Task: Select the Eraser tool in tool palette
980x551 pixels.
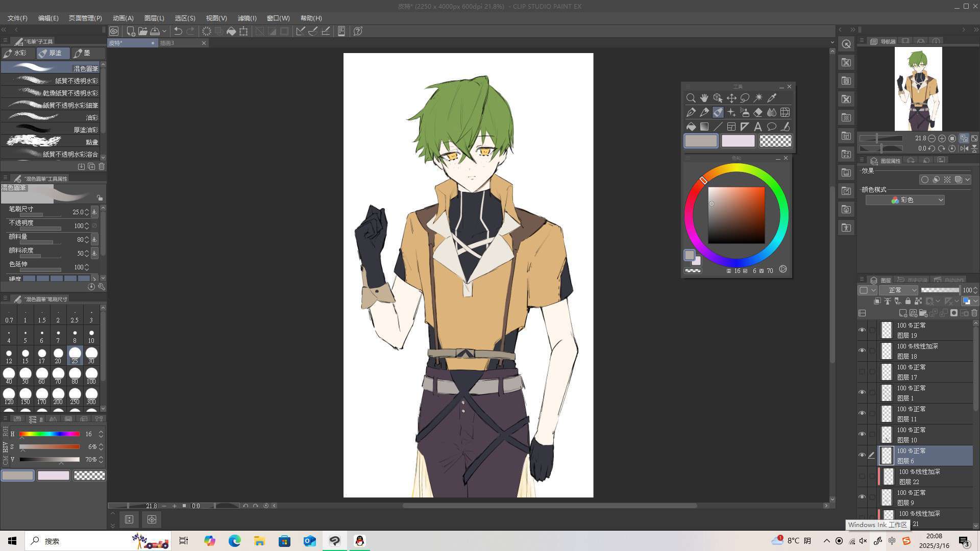Action: click(758, 112)
